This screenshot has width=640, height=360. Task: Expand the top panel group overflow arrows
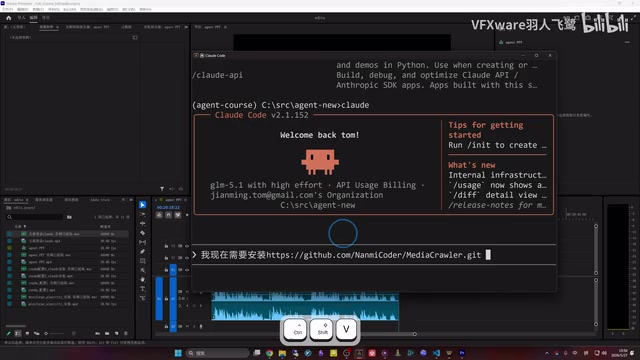click(x=186, y=27)
